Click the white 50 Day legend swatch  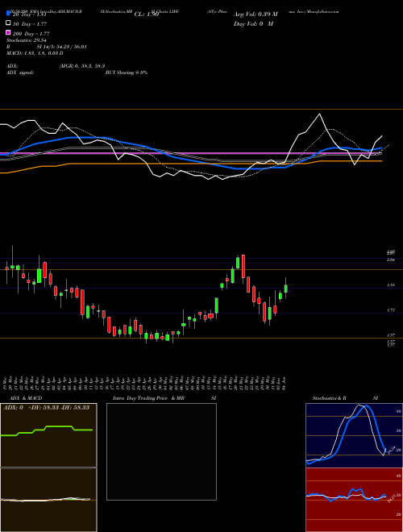coord(8,23)
